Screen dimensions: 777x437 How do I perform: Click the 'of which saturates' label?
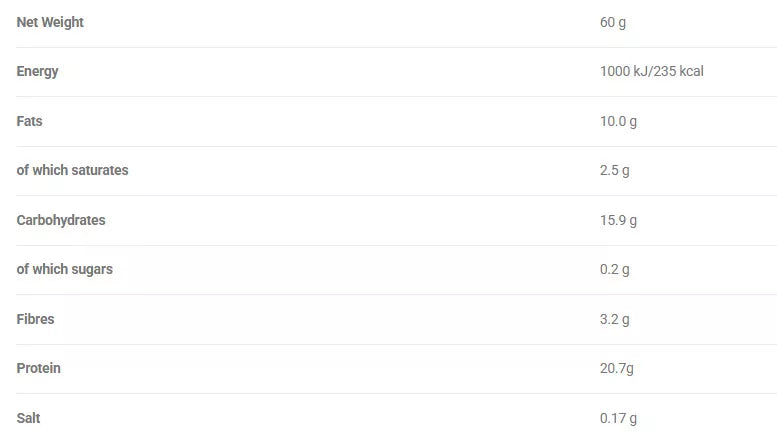[x=72, y=170]
